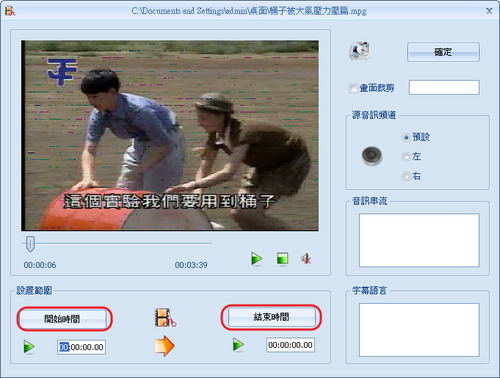Click the speaker icon in 源音訊頻道
This screenshot has width=500, height=378.
[372, 155]
